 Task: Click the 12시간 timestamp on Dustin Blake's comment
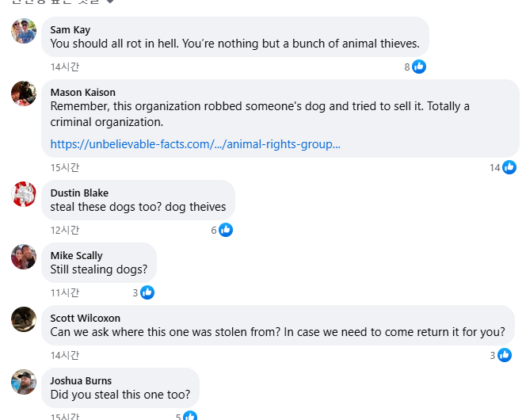click(65, 230)
